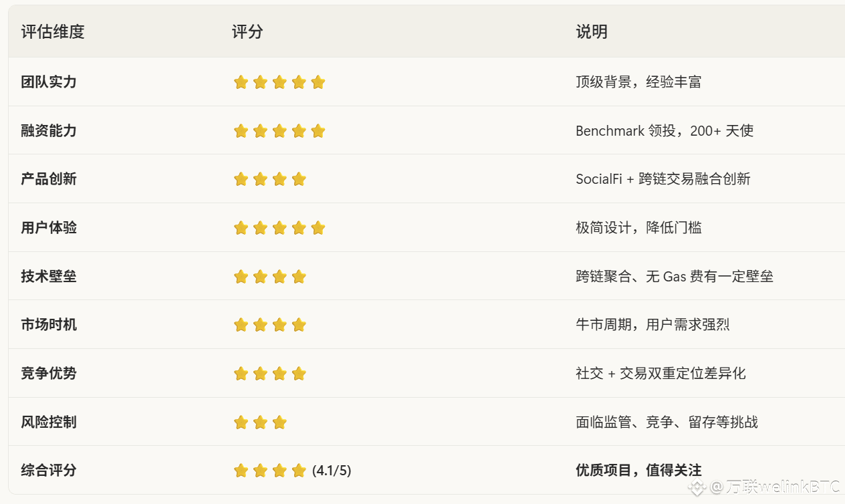Click the last star in 技术壁垒 row
Screen dimensions: 845x504
299,277
